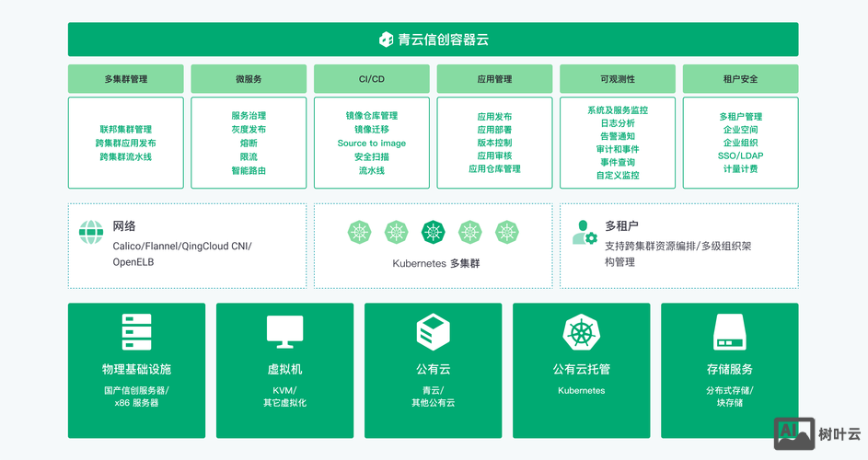The height and width of the screenshot is (460, 868).
Task: Click the 告警通知 text
Action: click(618, 135)
